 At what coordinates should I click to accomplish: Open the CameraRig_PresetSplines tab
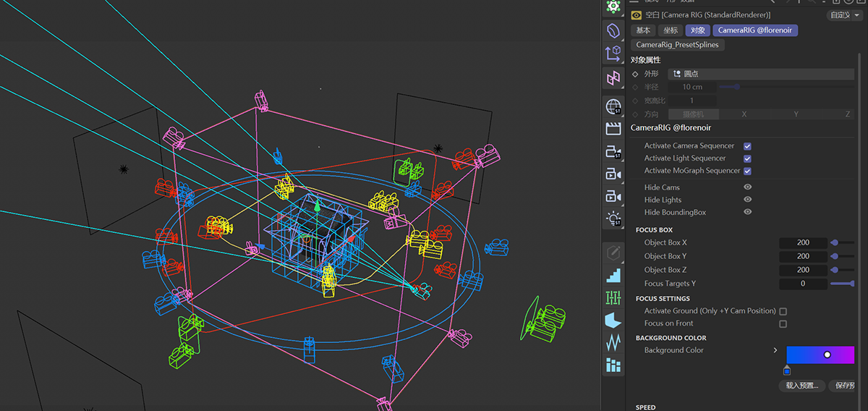678,45
